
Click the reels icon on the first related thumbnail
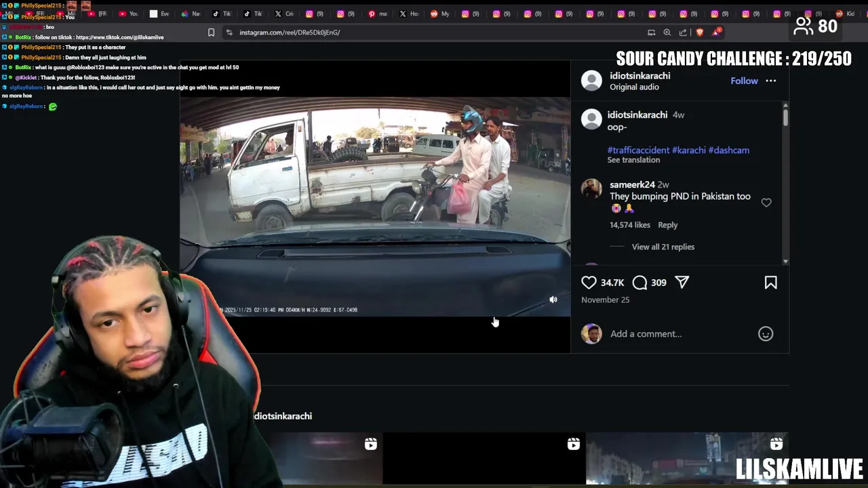[370, 444]
